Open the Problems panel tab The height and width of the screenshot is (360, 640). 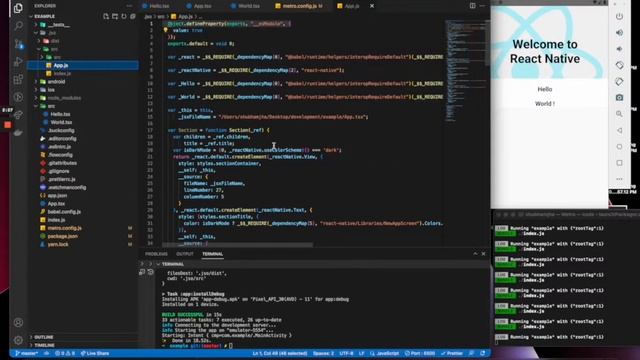pos(156,254)
